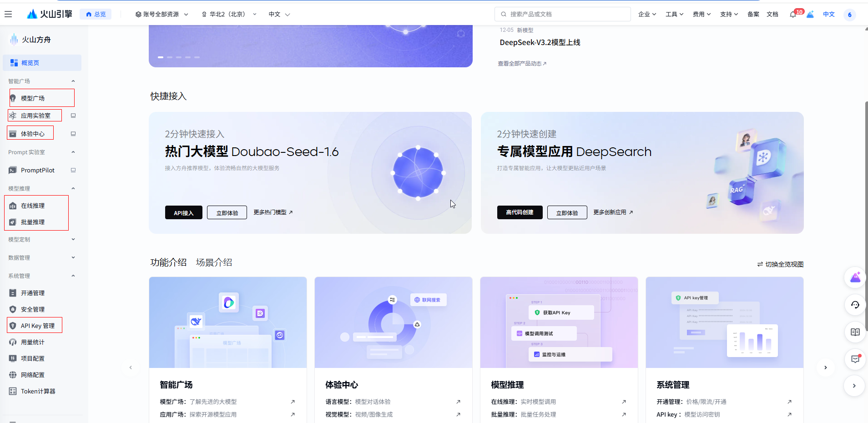Open the floating documentation book icon

(x=855, y=332)
